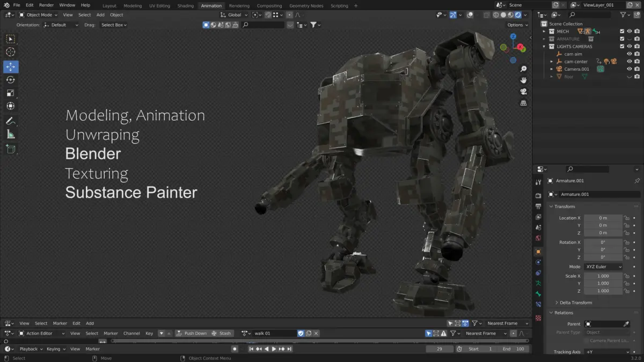Jump to the start frame

[x=251, y=349]
